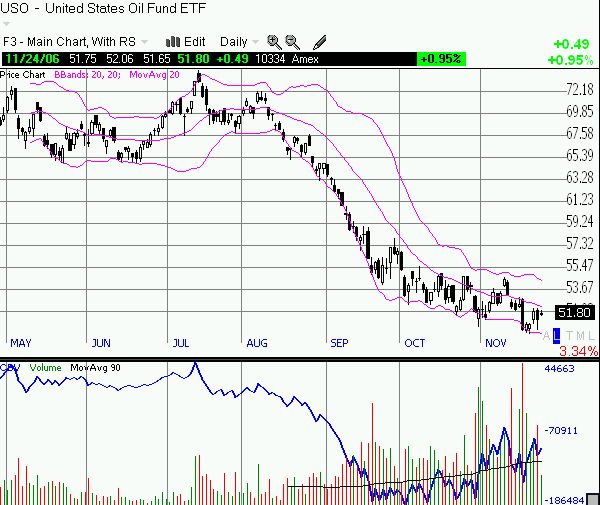The image size is (600, 505).
Task: Open the Daily timeframe dropdown
Action: 239,42
